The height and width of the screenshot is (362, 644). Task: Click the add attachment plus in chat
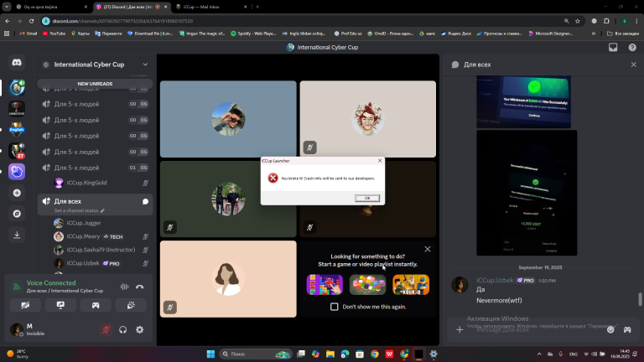[x=460, y=329]
